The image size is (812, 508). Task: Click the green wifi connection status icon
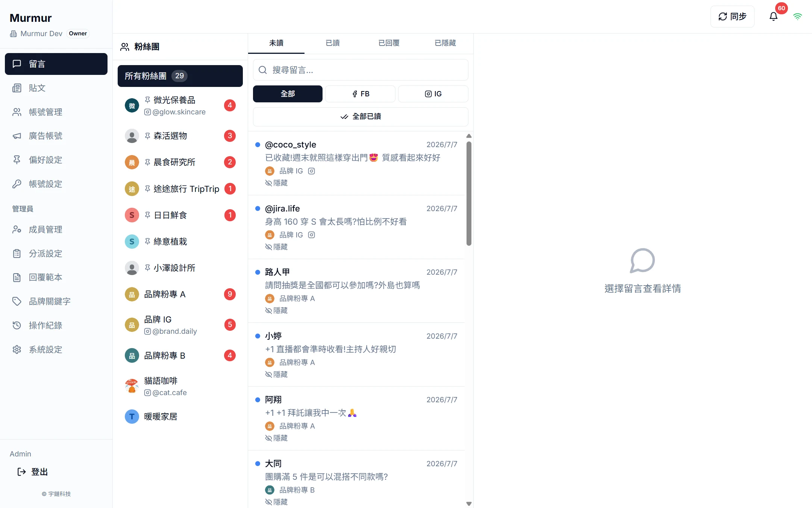(797, 17)
